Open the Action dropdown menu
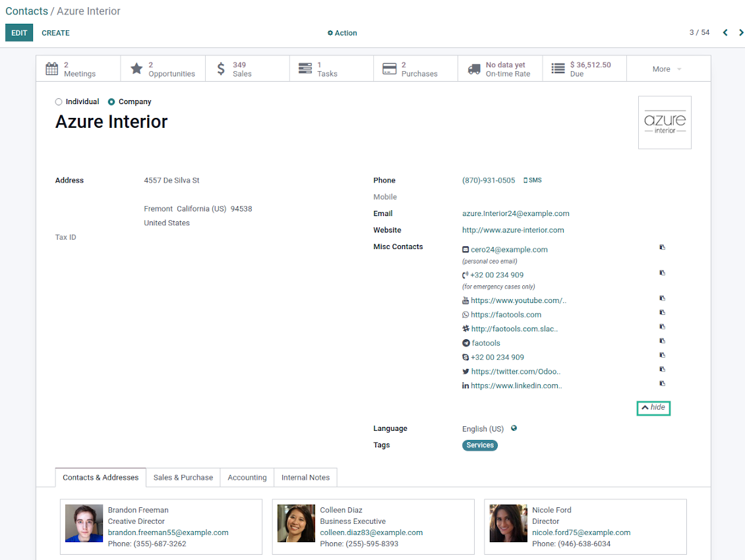 pyautogui.click(x=342, y=33)
